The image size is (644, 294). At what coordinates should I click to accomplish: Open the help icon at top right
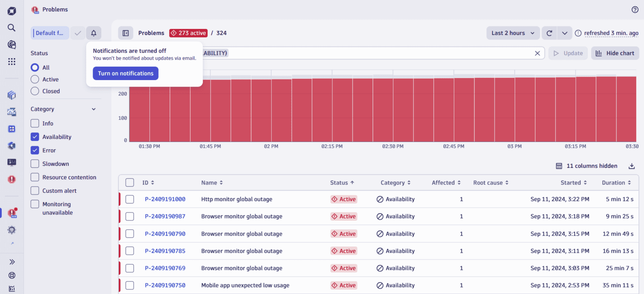pyautogui.click(x=634, y=9)
